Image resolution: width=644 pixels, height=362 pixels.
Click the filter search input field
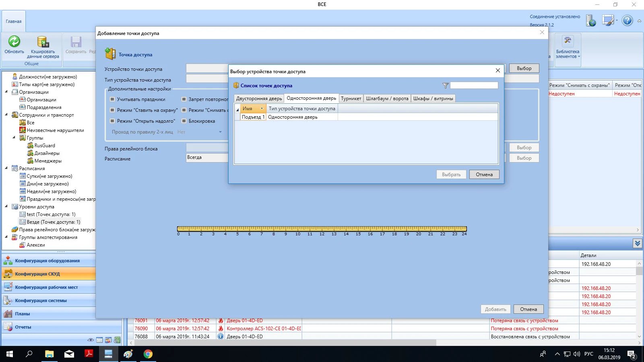point(474,86)
